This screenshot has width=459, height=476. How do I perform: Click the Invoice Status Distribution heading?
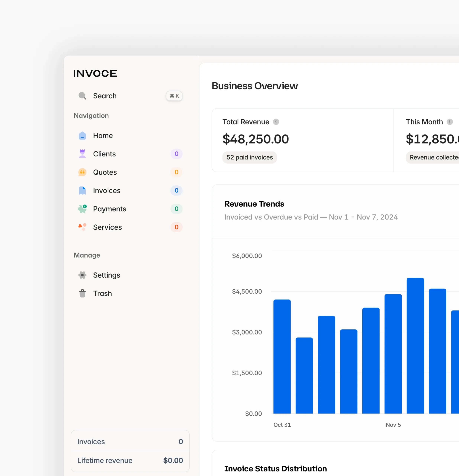(x=275, y=469)
